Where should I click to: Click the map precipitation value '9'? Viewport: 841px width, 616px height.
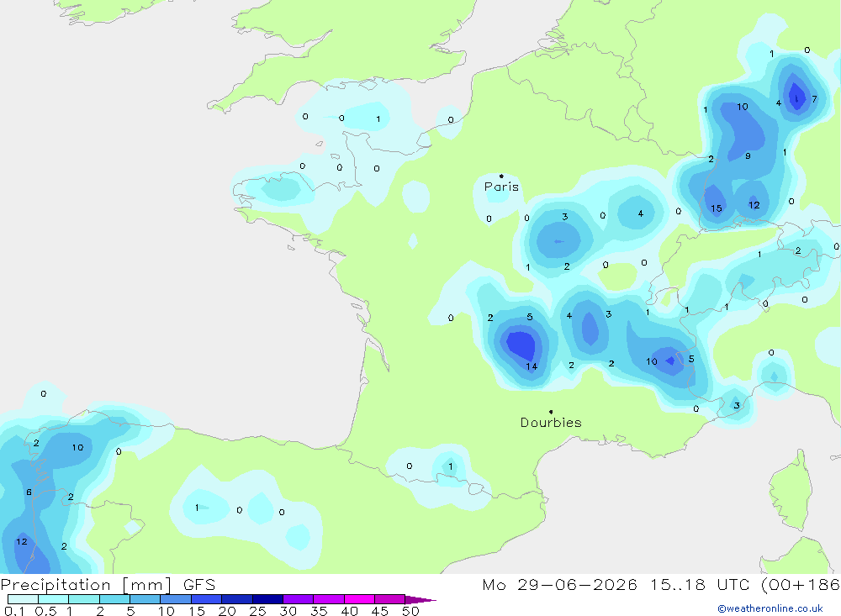coord(748,156)
